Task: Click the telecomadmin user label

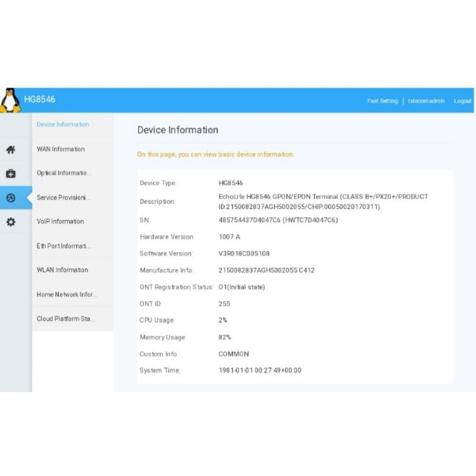Action: [x=426, y=101]
